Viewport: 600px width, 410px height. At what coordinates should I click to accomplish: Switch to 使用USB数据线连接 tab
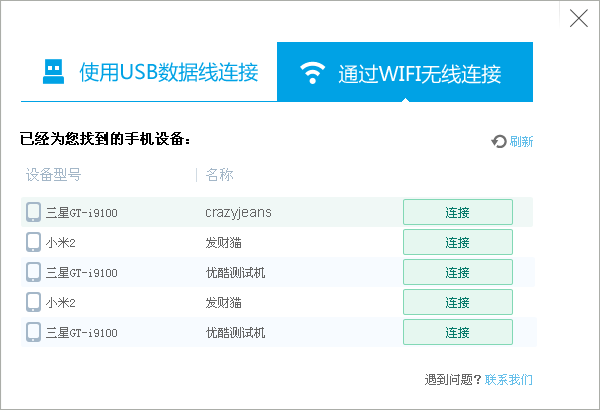148,72
